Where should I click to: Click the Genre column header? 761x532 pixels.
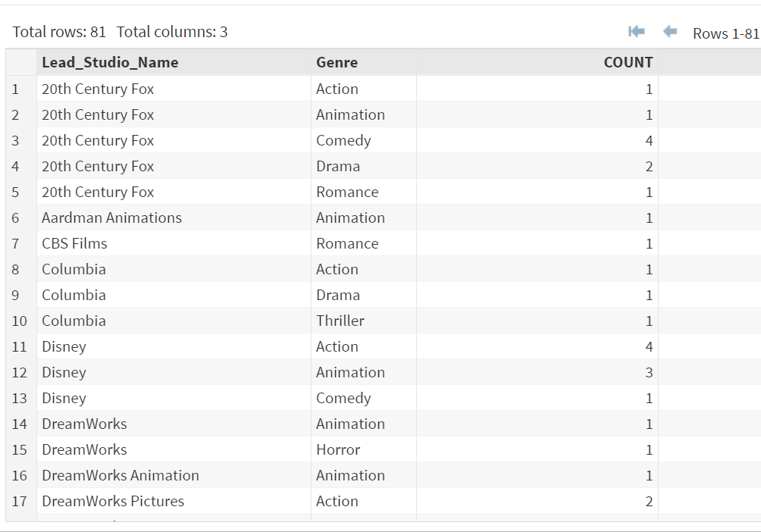pyautogui.click(x=337, y=63)
